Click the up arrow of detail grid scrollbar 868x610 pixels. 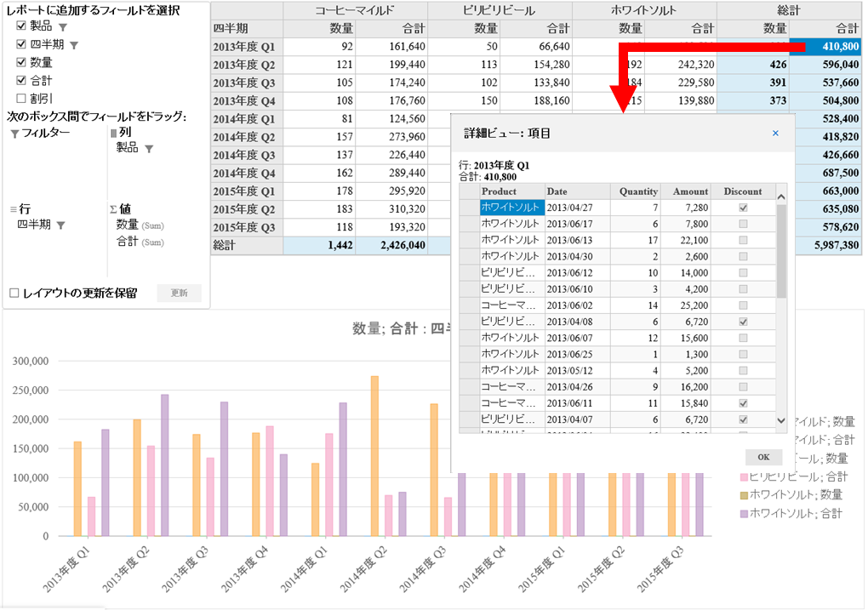781,197
